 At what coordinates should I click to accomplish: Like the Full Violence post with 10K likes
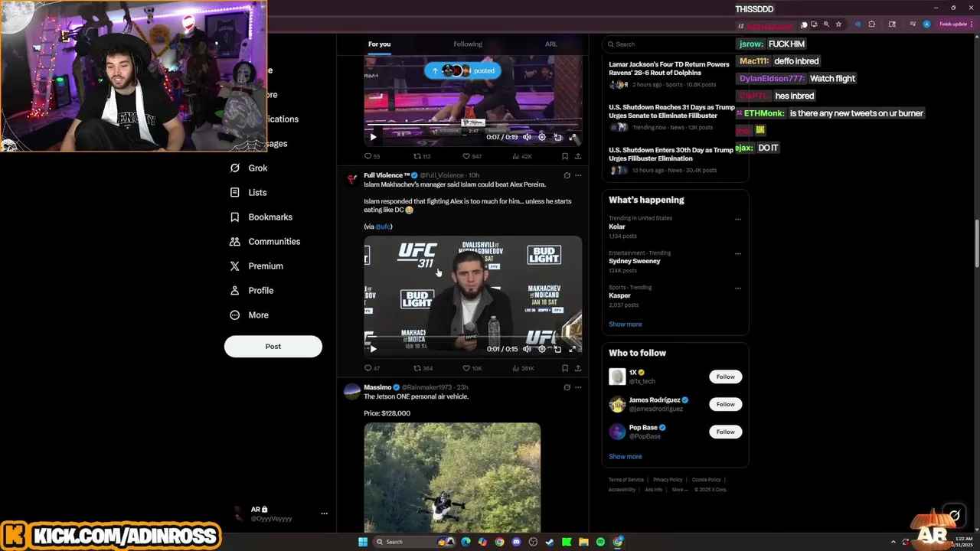click(x=472, y=368)
